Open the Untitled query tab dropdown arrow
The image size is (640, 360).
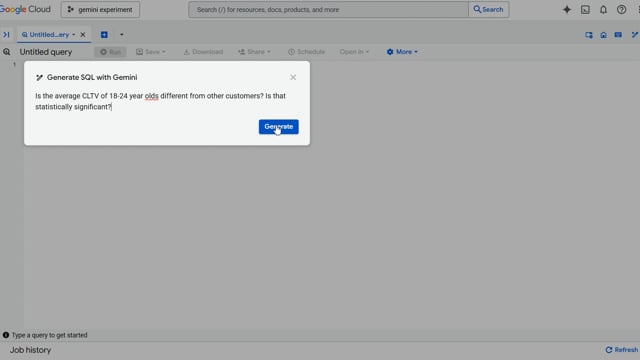pos(74,35)
